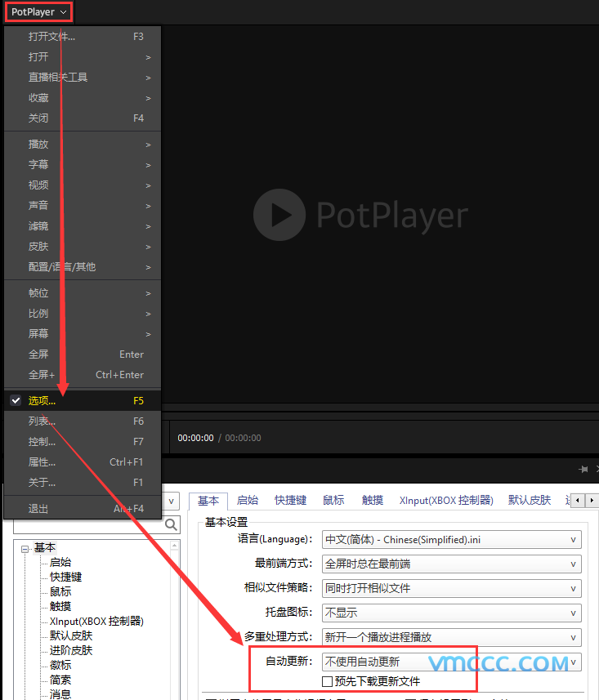This screenshot has width=599, height=700.
Task: Click the search magnifier icon in options
Action: [171, 524]
